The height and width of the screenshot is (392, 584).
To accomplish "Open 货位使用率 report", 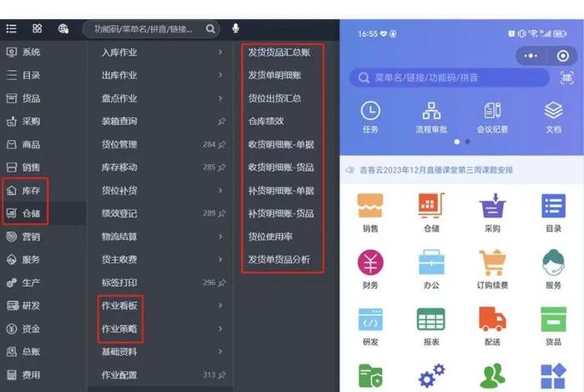I will 270,237.
